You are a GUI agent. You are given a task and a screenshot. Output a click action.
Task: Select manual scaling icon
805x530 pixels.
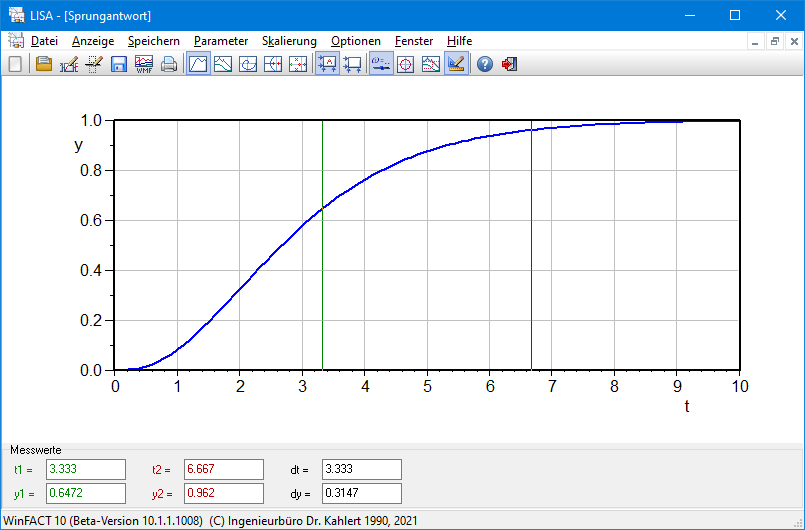[x=352, y=64]
